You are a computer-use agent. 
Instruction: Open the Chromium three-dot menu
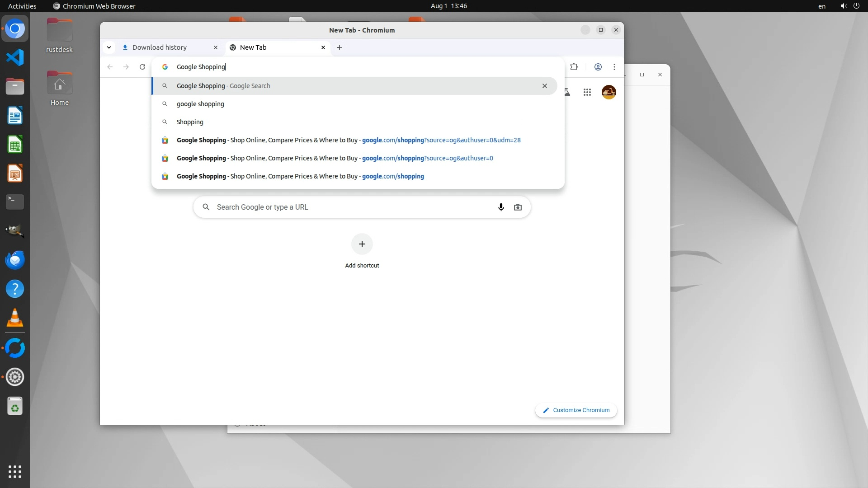pos(614,67)
